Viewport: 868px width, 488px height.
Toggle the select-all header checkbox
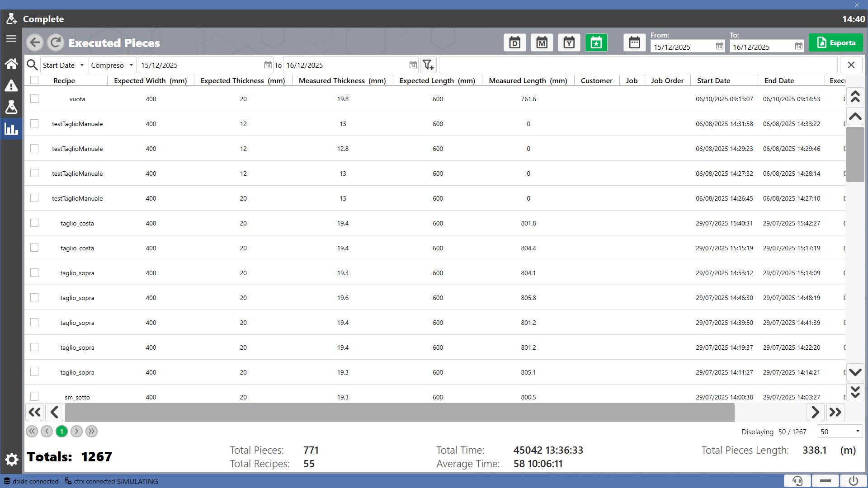pyautogui.click(x=34, y=80)
